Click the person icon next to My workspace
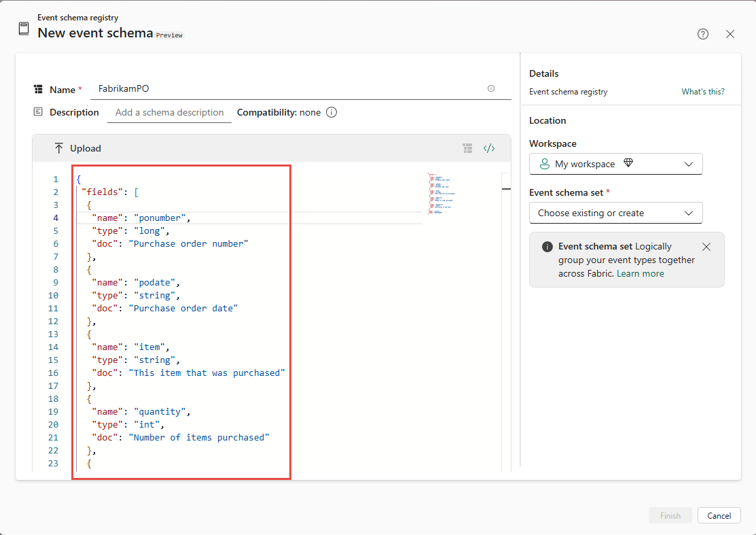Image resolution: width=756 pixels, height=535 pixels. coord(544,163)
